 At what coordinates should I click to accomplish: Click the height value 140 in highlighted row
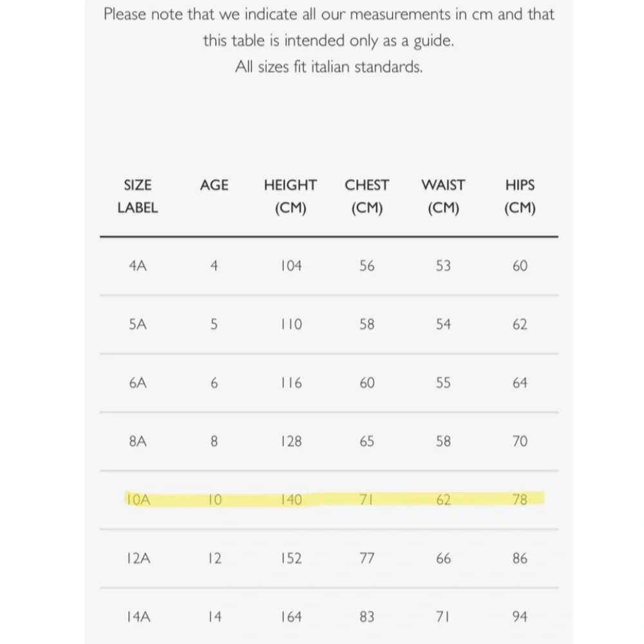(x=291, y=500)
